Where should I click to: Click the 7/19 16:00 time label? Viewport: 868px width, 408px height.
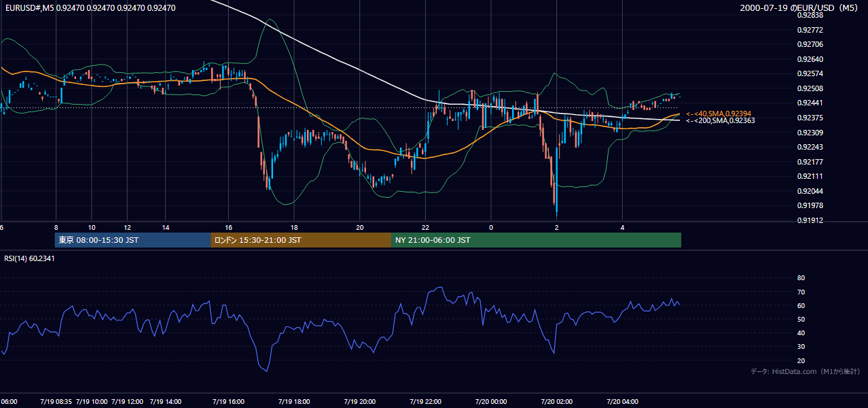228,402
